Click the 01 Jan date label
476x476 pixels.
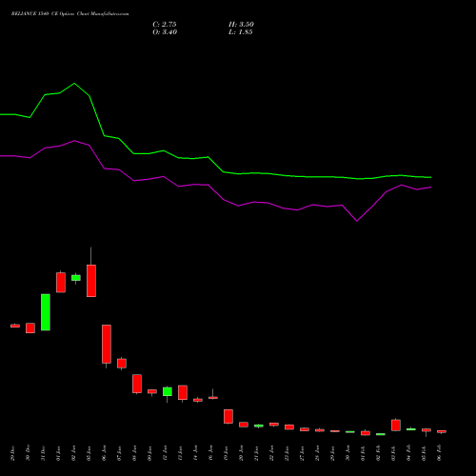click(58, 453)
